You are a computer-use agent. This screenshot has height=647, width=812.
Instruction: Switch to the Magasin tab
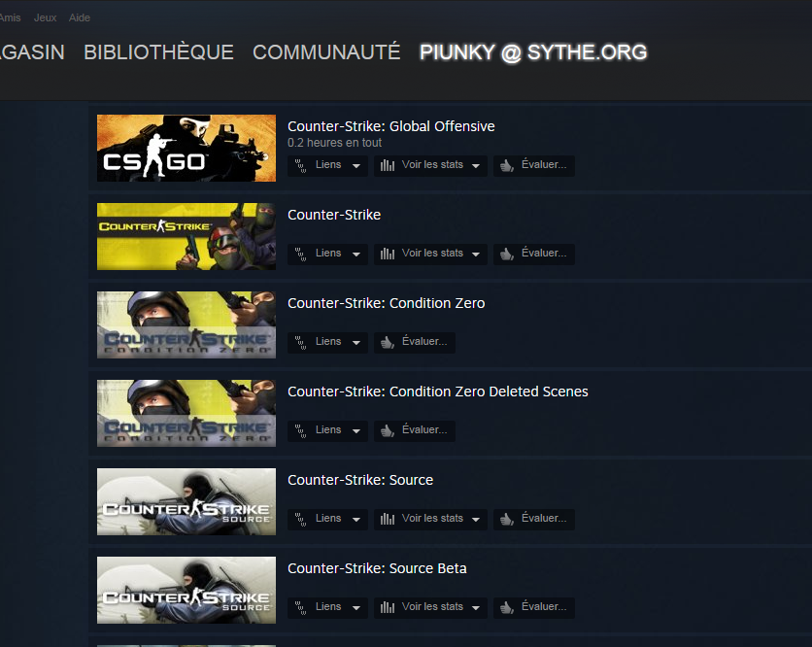32,52
